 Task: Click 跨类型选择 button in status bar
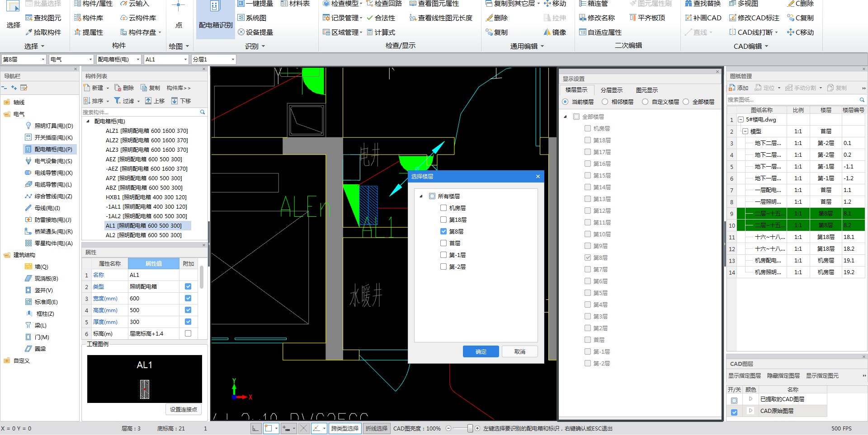pyautogui.click(x=345, y=428)
